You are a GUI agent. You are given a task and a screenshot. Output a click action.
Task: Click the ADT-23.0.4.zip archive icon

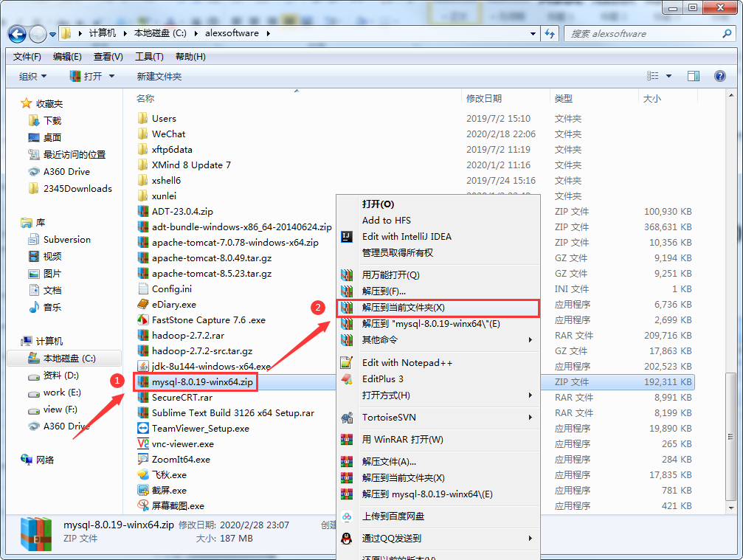pos(142,211)
